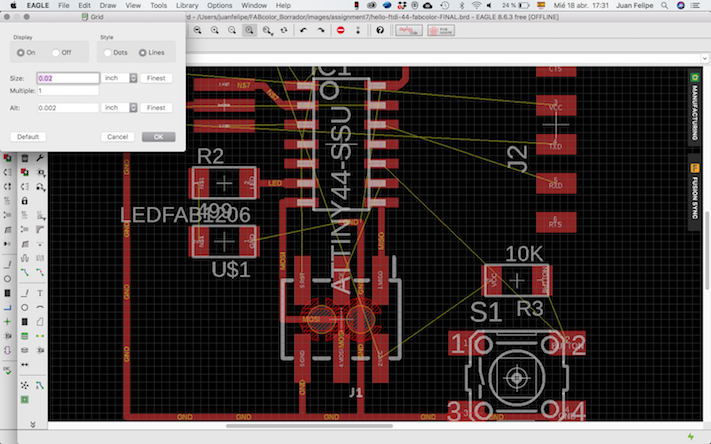Viewport: 711px width, 444px height.
Task: Click the lightning bolt status bar icon
Action: 691,435
